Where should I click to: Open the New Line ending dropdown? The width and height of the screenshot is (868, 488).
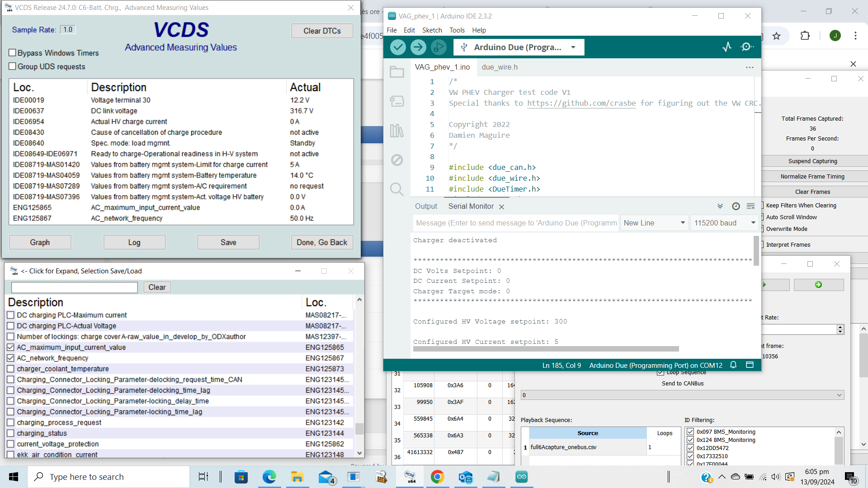point(654,223)
